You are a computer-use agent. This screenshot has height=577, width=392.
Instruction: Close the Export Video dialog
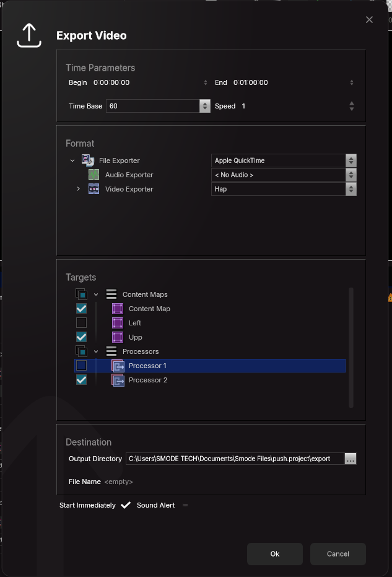coord(369,20)
